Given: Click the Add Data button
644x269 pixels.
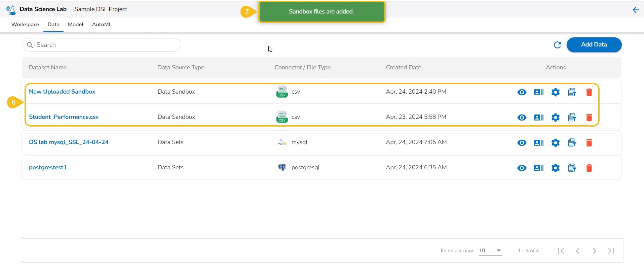Looking at the screenshot, I should click(594, 45).
